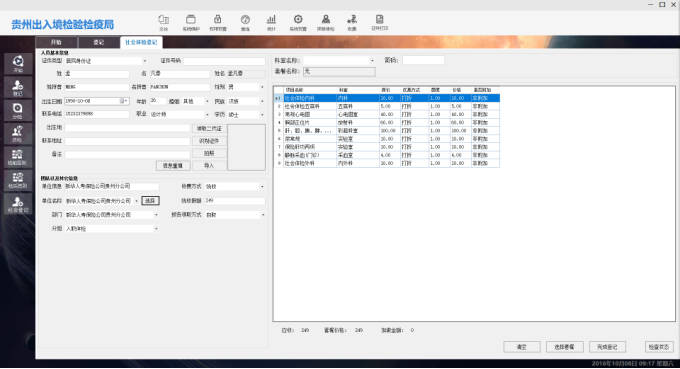Click the 开始 icon in the left sidebar
Image resolution: width=680 pixels, height=369 pixels.
18,64
